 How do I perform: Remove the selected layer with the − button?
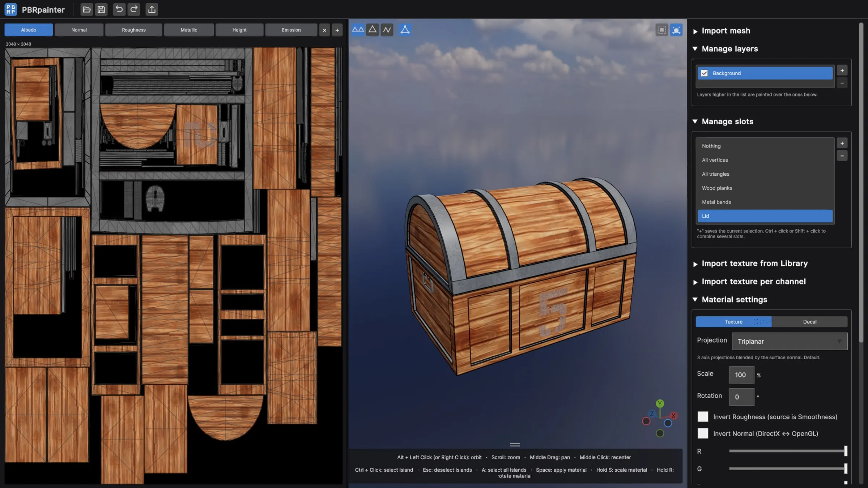(842, 83)
